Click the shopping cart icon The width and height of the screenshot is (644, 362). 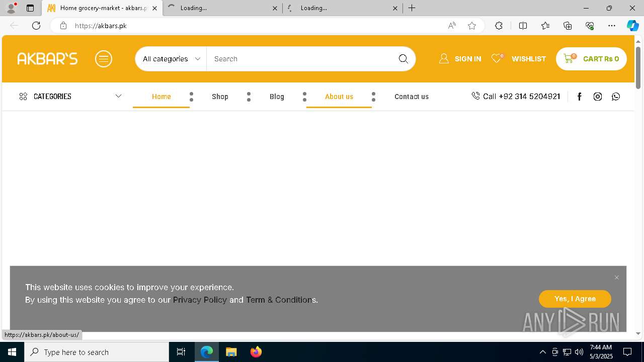[x=569, y=58]
